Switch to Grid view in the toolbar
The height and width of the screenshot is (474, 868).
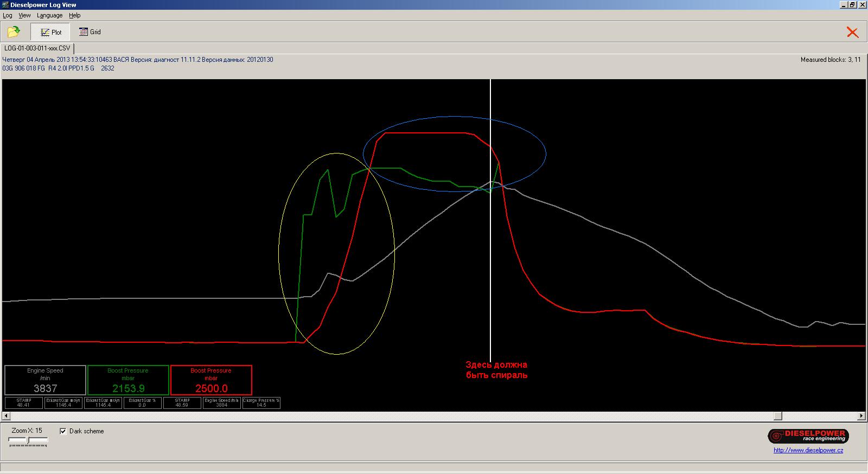click(90, 32)
